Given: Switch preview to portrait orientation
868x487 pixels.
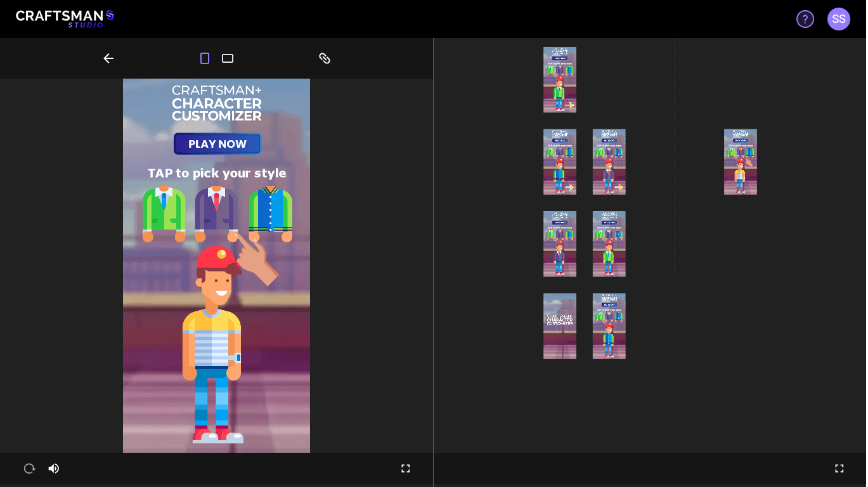Looking at the screenshot, I should pos(205,58).
